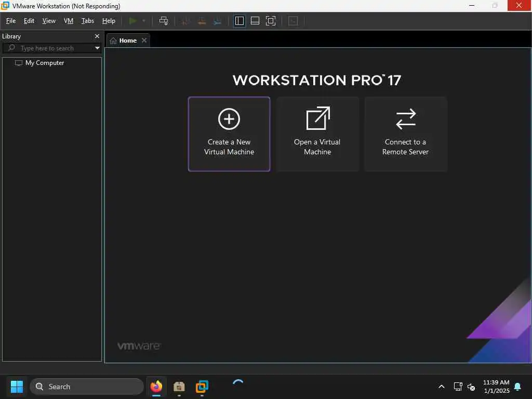Open the VM menu
This screenshot has height=399, width=532.
69,21
